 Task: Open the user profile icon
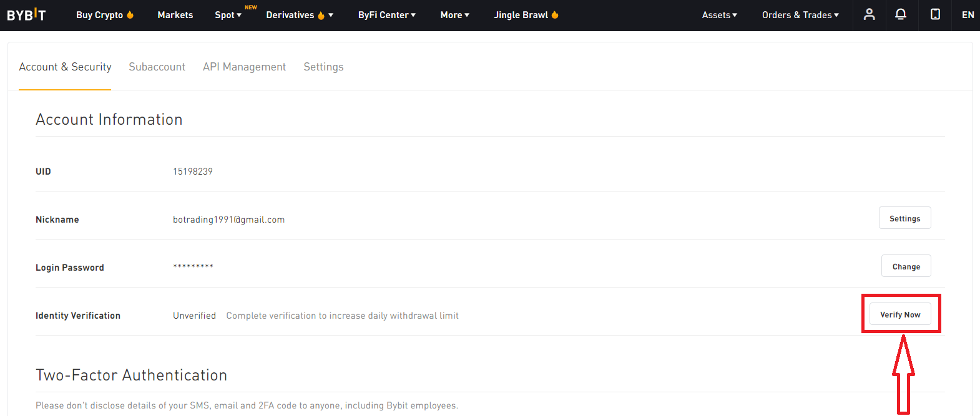pyautogui.click(x=869, y=14)
